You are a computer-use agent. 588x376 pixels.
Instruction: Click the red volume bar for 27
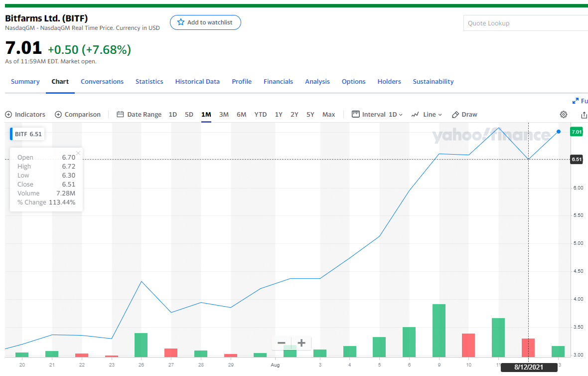point(171,353)
